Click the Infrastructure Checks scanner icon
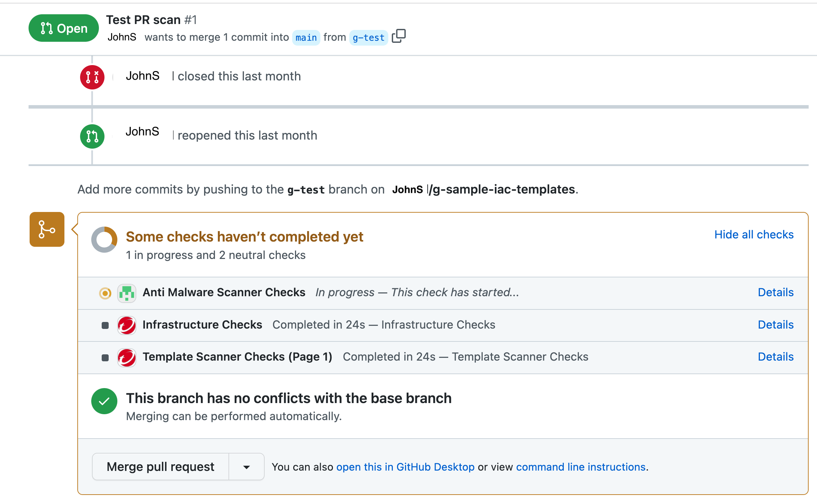Screen dimensions: 817x504 point(127,324)
